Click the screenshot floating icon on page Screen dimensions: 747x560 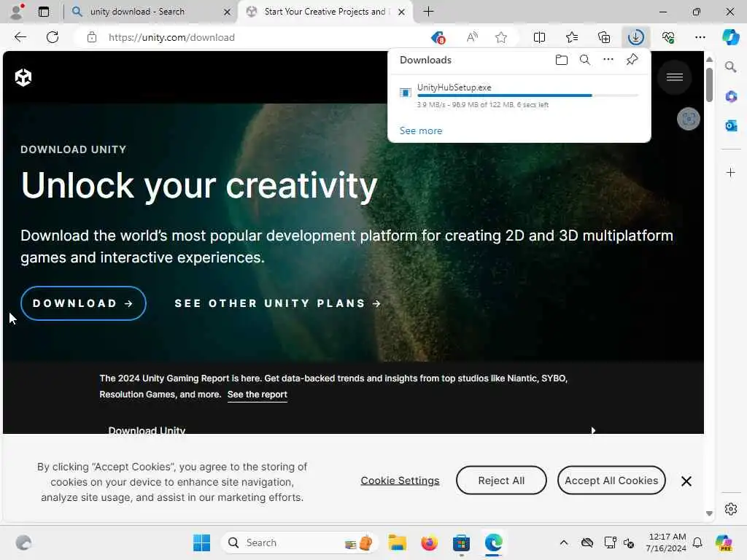coord(688,119)
